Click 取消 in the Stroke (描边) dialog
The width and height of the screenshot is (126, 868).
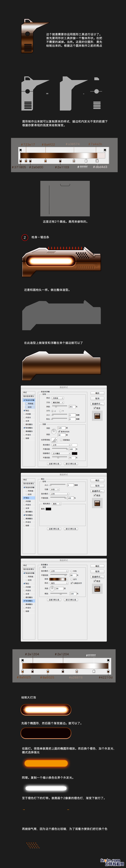coord(97,486)
